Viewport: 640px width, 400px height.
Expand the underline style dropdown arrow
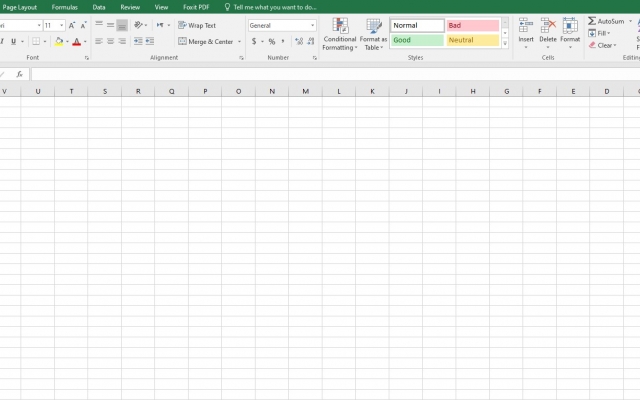[22, 42]
